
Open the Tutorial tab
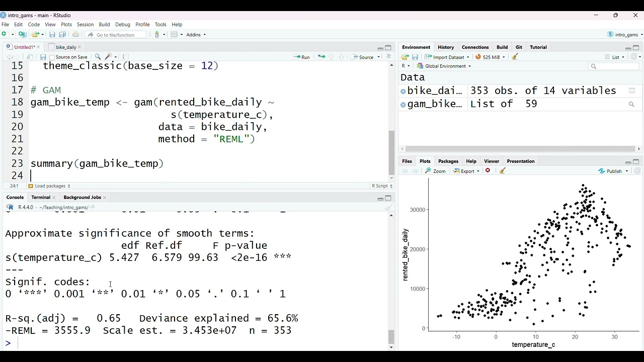click(538, 47)
